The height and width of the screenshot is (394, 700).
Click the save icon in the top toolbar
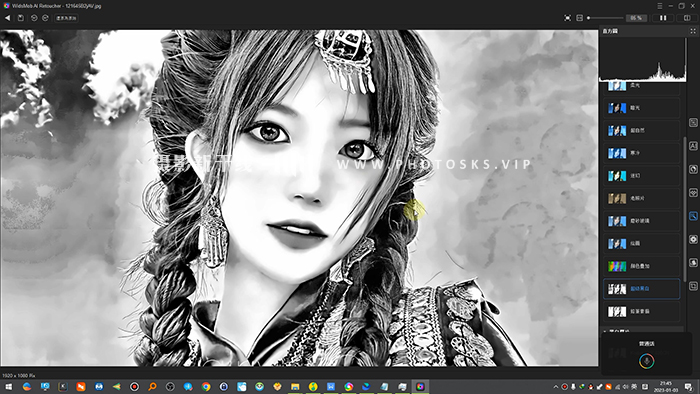tap(21, 18)
